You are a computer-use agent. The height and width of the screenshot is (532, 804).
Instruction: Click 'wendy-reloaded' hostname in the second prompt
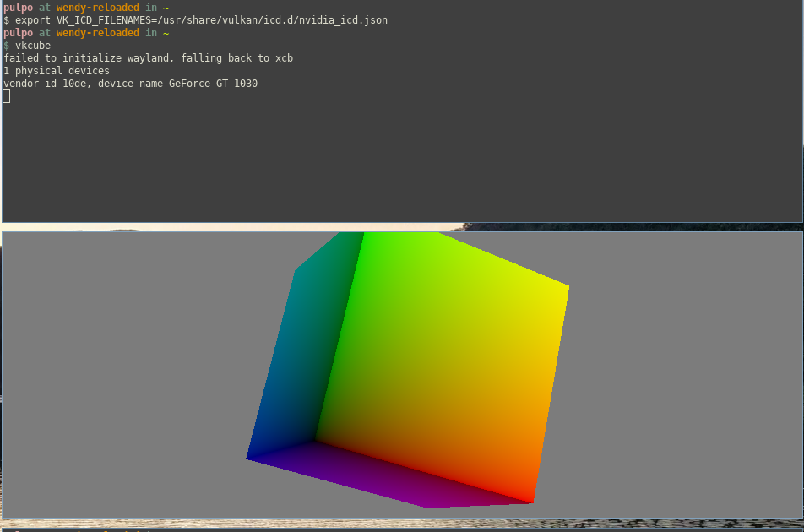[98, 33]
